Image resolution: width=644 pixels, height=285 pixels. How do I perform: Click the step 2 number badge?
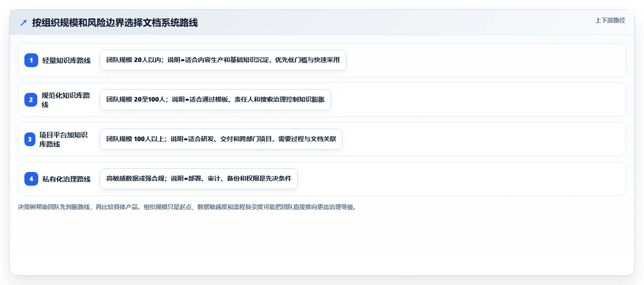[x=31, y=100]
